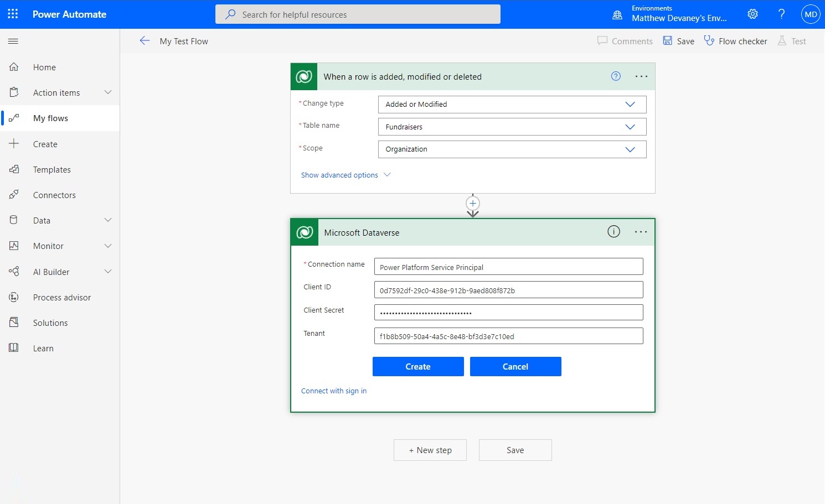Open the Help question mark icon
Viewport: 825px width, 504px height.
click(x=781, y=14)
